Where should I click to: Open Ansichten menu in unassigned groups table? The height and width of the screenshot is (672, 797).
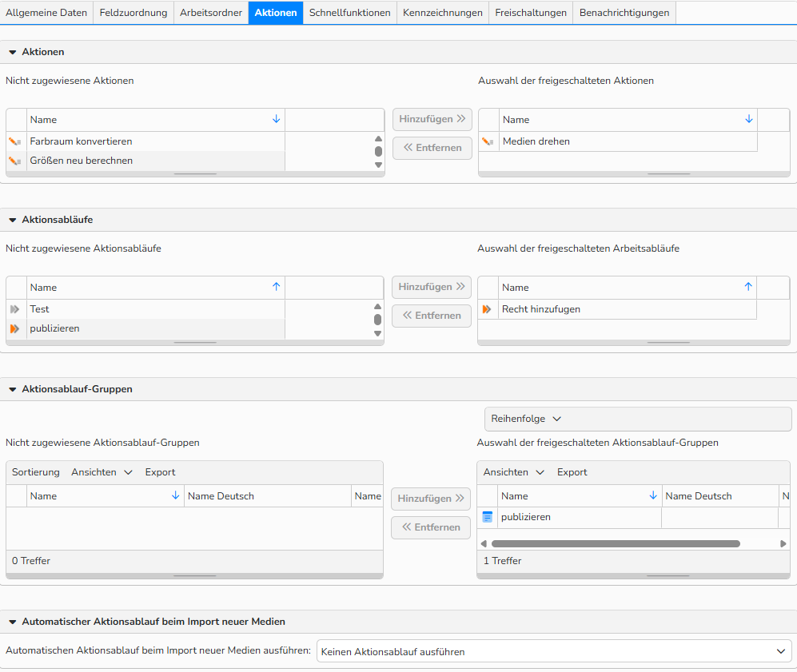102,472
